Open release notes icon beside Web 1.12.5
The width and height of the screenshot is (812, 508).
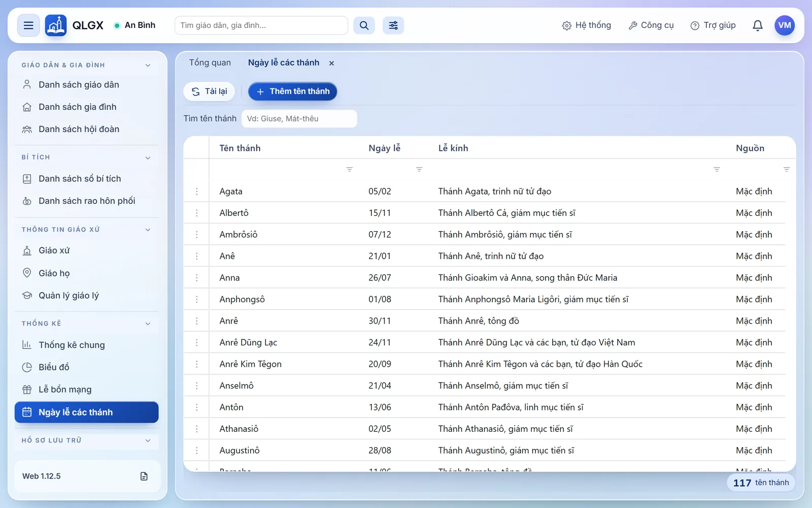[144, 476]
